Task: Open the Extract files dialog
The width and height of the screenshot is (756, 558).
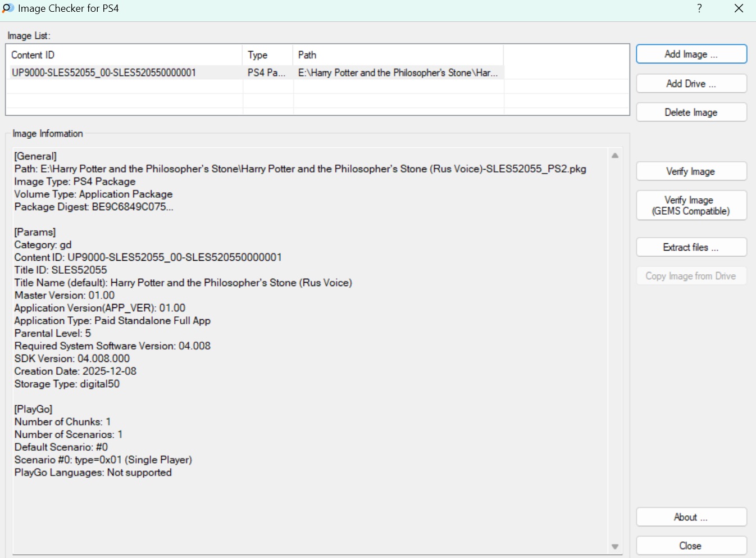Action: pyautogui.click(x=691, y=247)
